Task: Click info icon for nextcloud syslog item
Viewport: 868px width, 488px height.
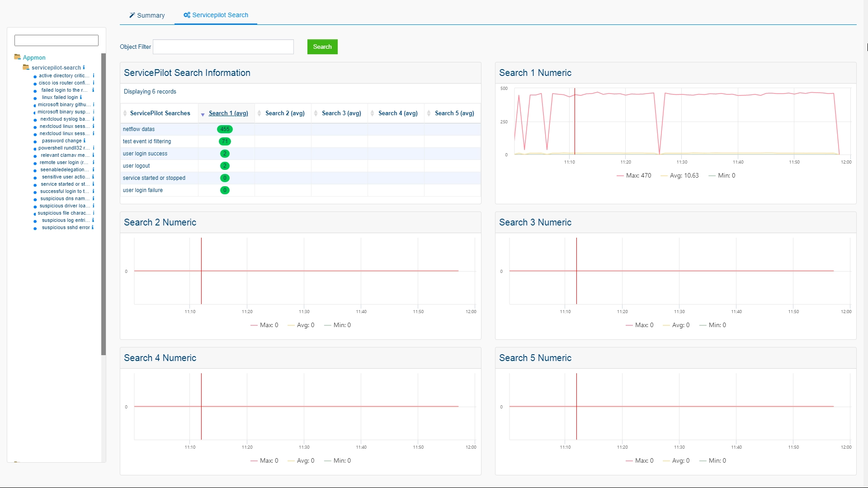Action: pos(94,119)
